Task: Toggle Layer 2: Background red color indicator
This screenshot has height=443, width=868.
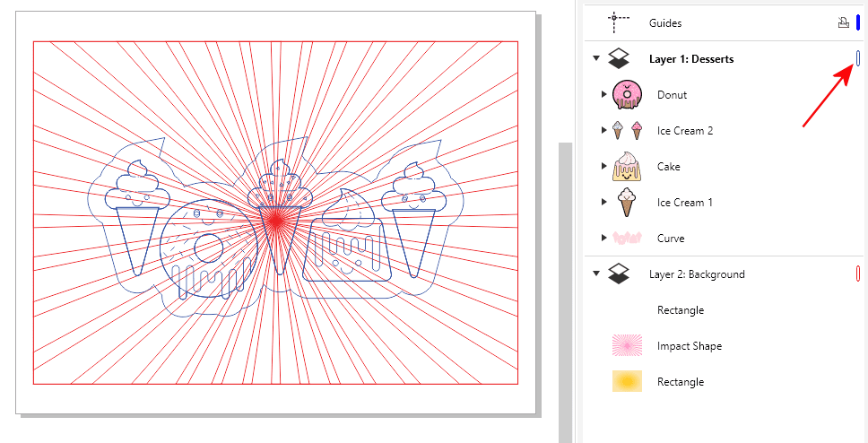Action: [x=858, y=274]
